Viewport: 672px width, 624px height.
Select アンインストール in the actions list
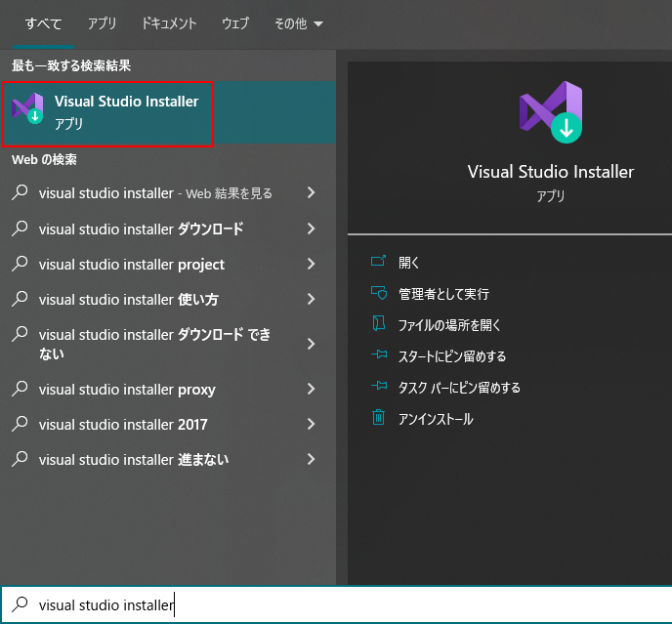tap(436, 419)
